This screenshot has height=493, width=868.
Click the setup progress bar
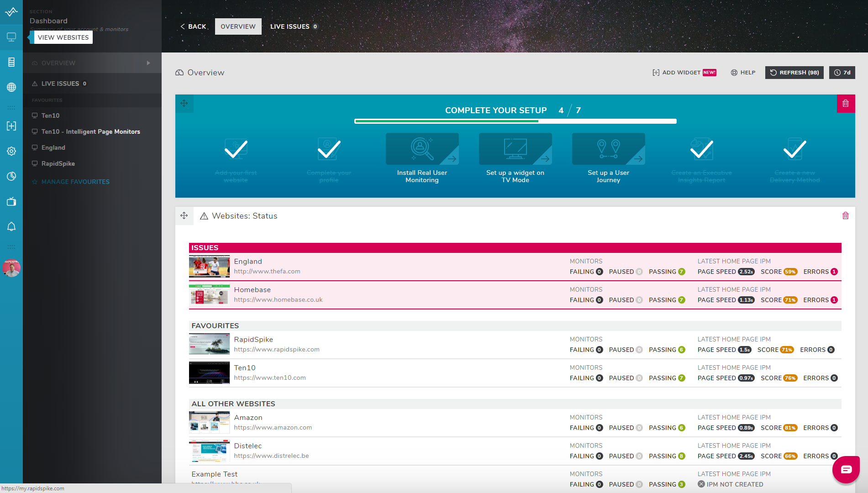click(x=515, y=121)
